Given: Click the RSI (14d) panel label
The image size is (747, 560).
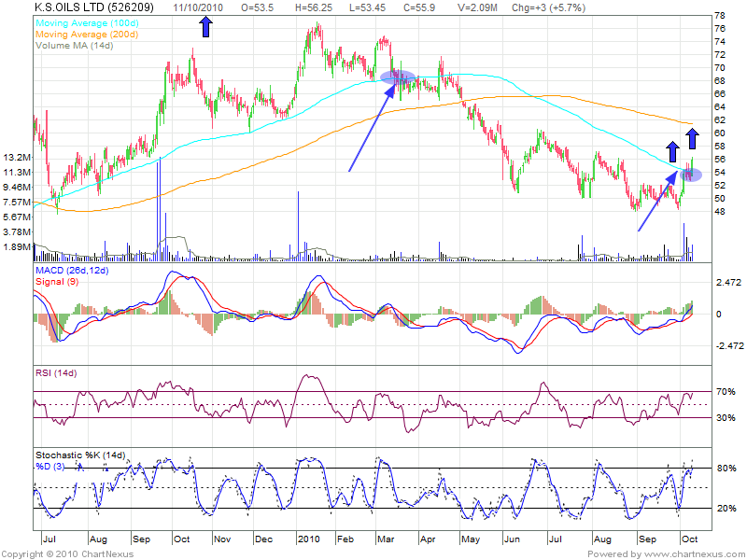Looking at the screenshot, I should point(57,373).
